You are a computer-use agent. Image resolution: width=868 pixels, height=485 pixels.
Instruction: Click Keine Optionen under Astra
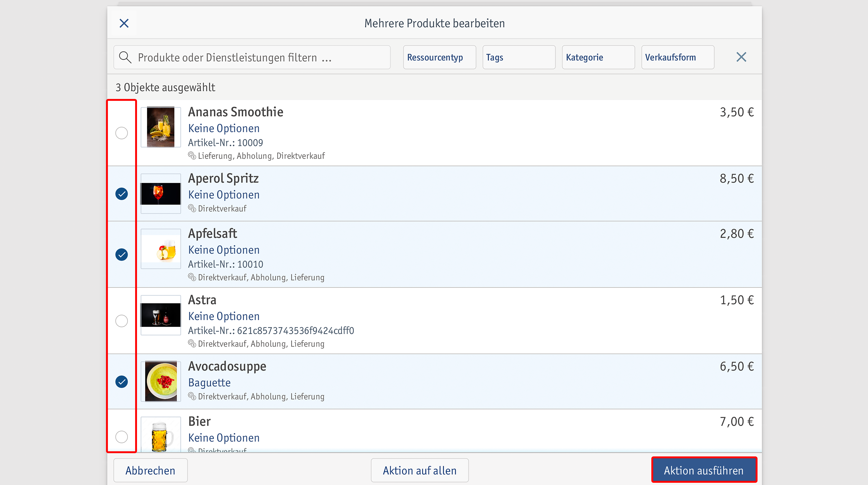pyautogui.click(x=224, y=316)
